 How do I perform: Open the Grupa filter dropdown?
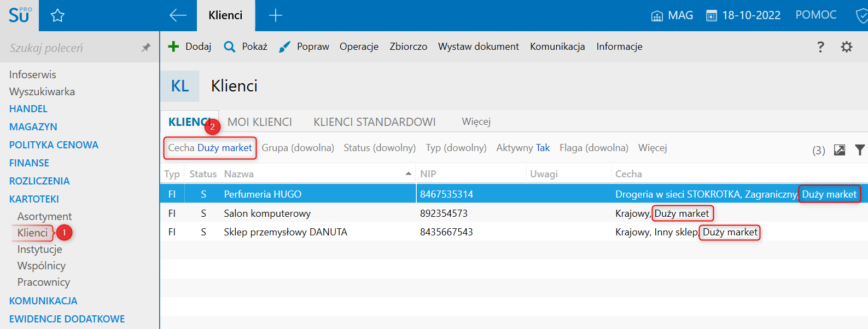298,148
